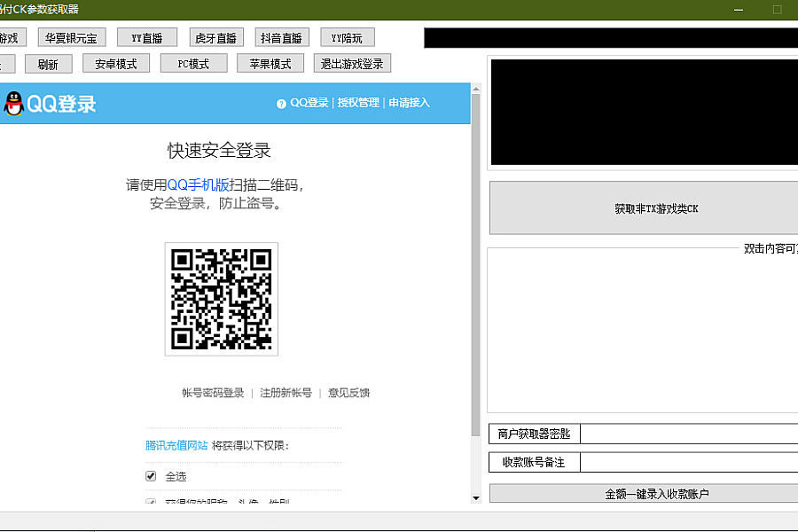The width and height of the screenshot is (798, 532).
Task: Open the 腾讯充值网站 link
Action: [x=176, y=445]
